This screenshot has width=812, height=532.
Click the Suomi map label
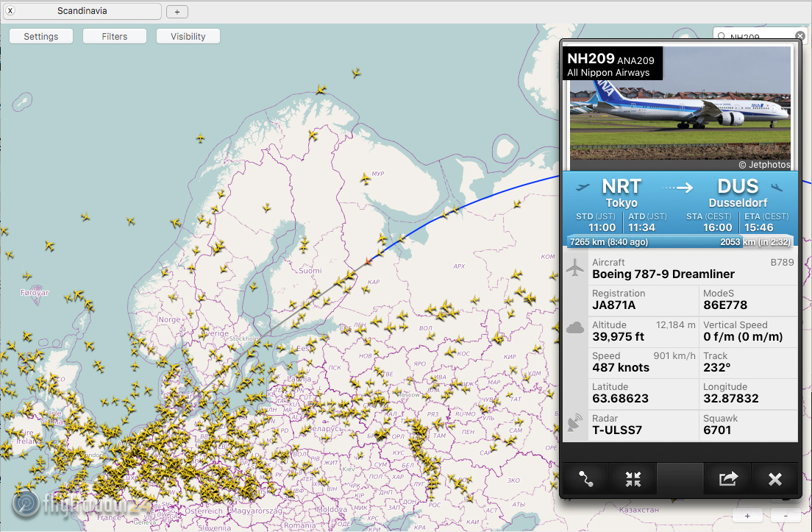pyautogui.click(x=310, y=270)
